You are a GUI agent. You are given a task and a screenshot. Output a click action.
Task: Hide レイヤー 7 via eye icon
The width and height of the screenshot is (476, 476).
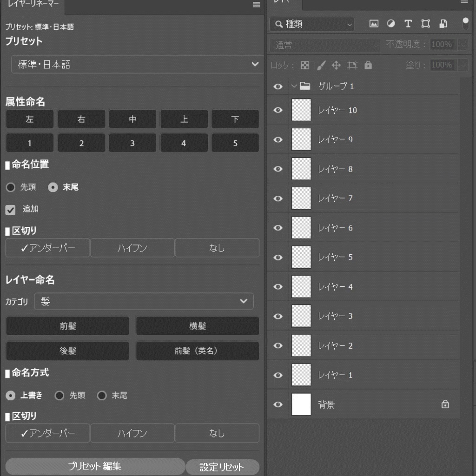tap(278, 198)
